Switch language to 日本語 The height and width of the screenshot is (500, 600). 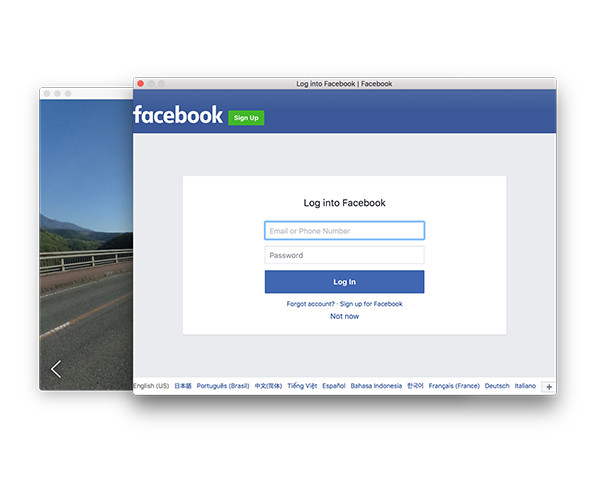pos(183,386)
